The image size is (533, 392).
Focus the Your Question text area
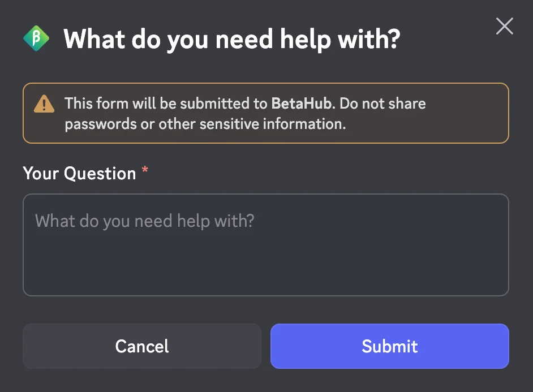tap(265, 245)
